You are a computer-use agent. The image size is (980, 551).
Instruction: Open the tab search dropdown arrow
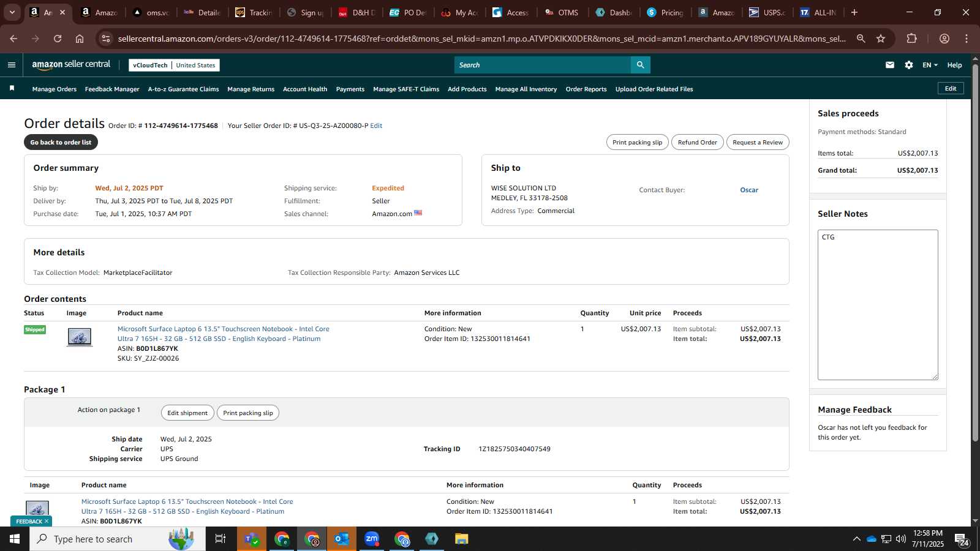click(x=12, y=12)
